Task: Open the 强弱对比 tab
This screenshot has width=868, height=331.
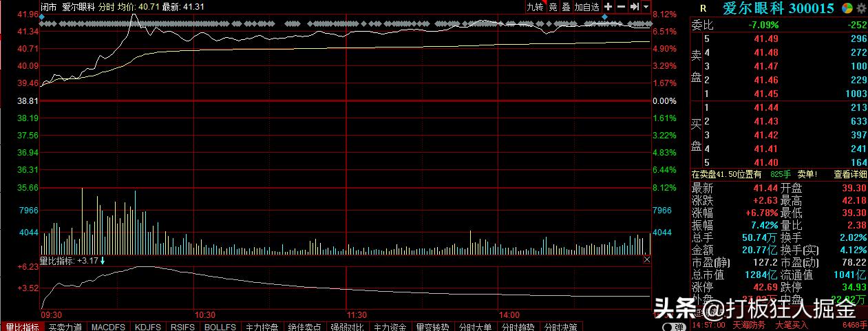Action: [348, 327]
